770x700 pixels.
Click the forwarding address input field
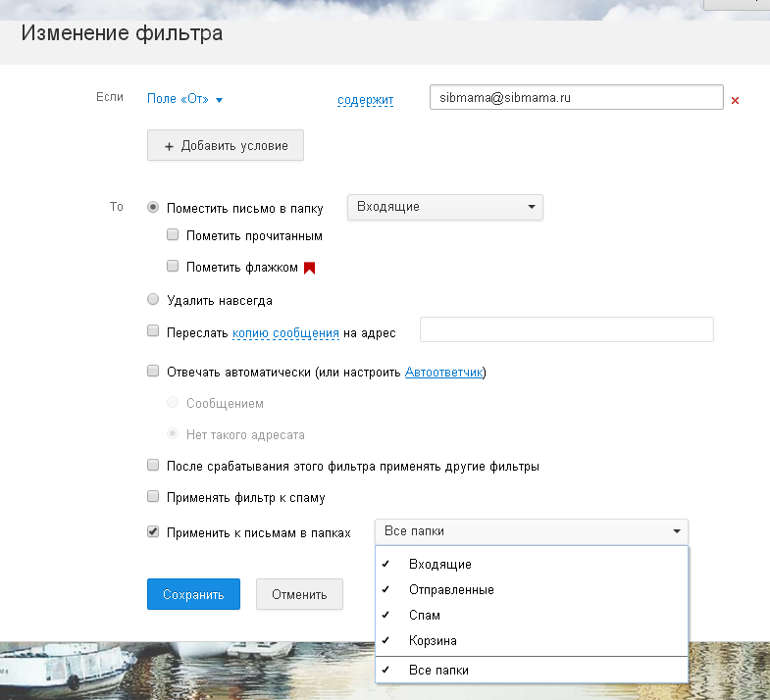pyautogui.click(x=567, y=329)
